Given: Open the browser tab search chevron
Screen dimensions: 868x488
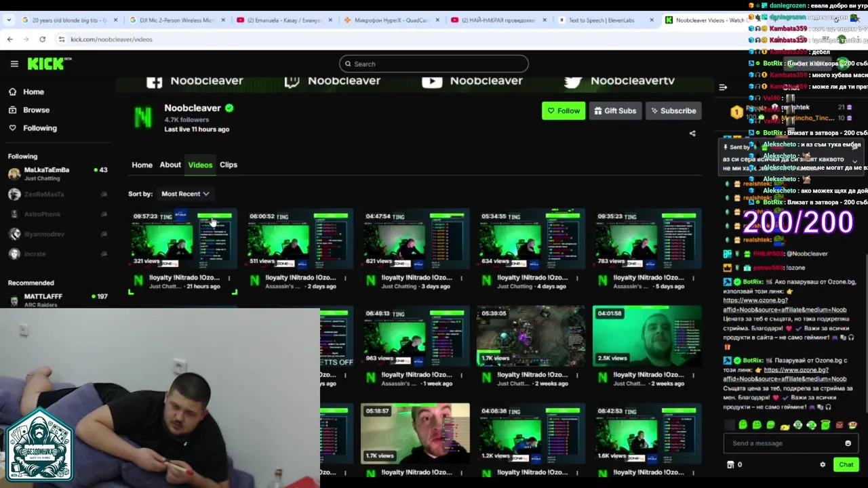Looking at the screenshot, I should [x=8, y=20].
